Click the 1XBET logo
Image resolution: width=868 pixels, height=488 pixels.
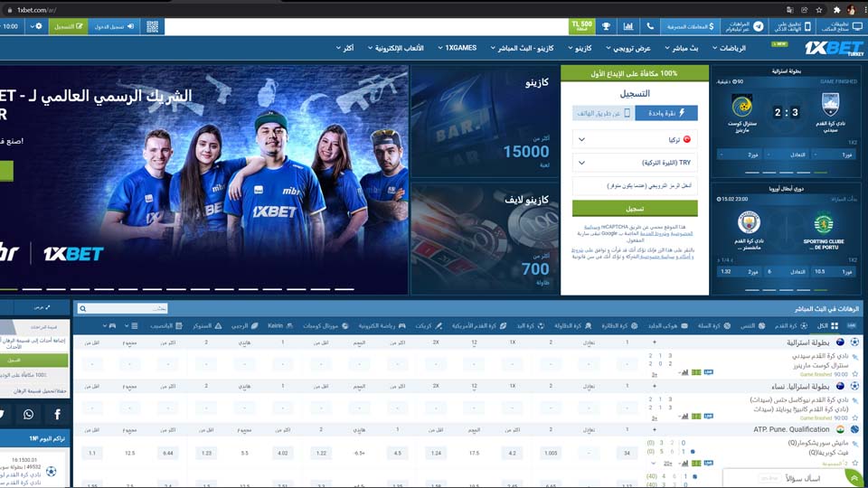[x=834, y=48]
